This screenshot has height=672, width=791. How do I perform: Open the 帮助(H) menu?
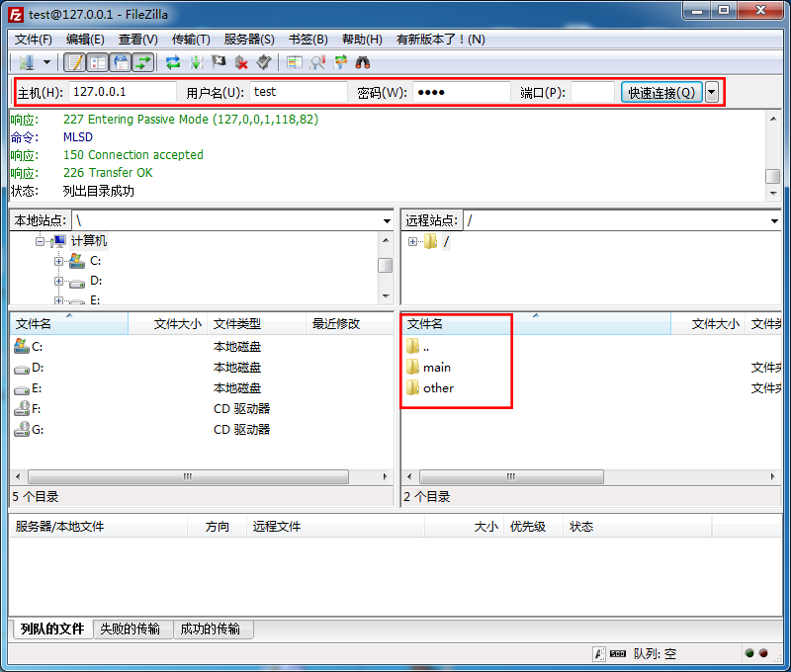coord(362,40)
